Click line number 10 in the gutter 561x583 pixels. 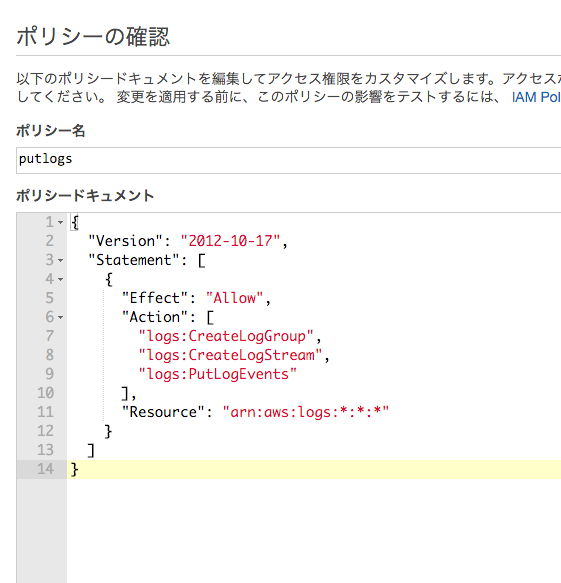tap(45, 393)
